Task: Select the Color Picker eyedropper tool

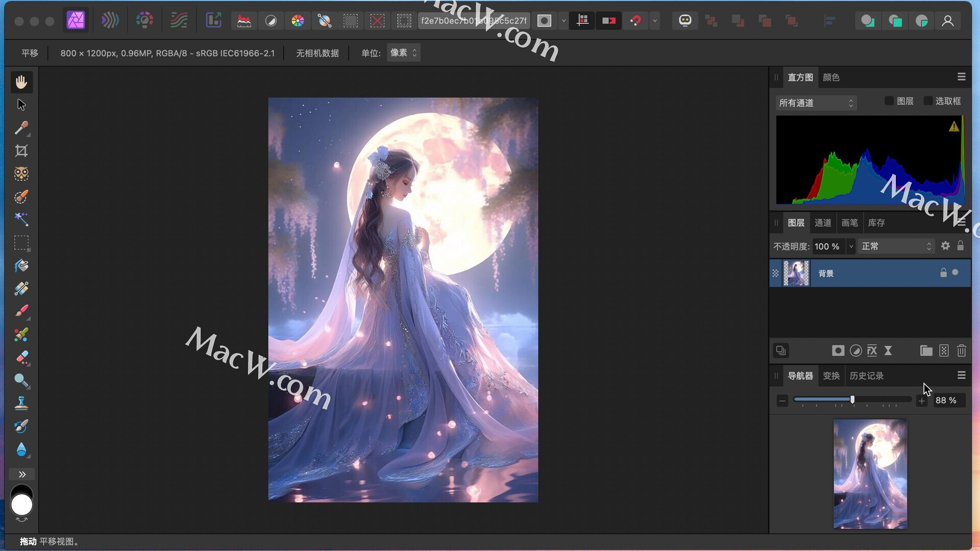Action: click(21, 128)
